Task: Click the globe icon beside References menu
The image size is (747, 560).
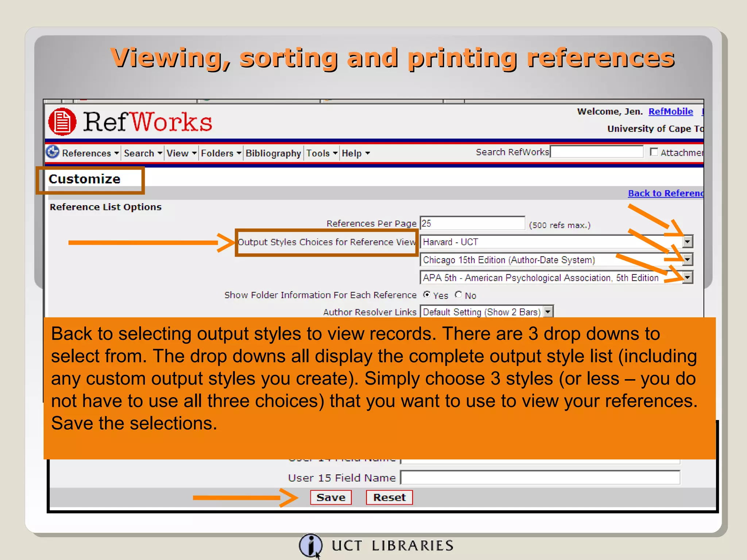Action: [53, 152]
